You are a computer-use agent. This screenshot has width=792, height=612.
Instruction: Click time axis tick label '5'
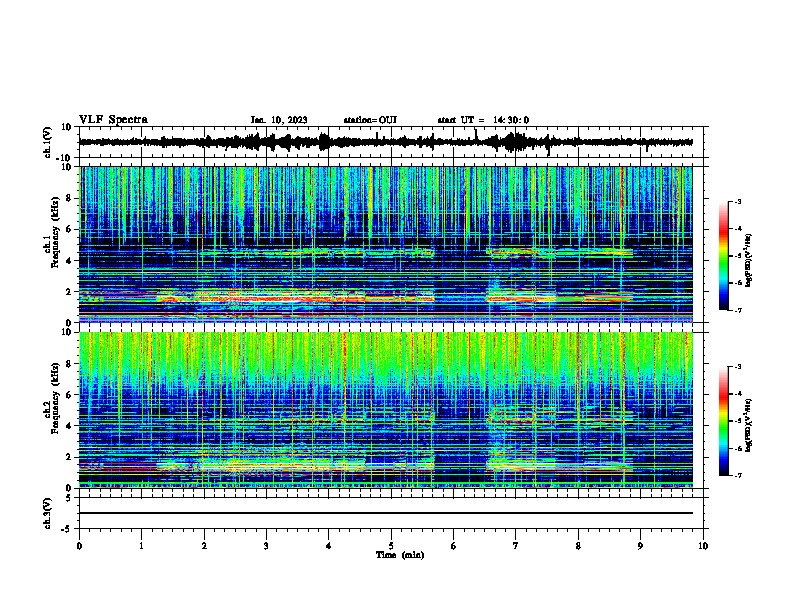click(391, 545)
